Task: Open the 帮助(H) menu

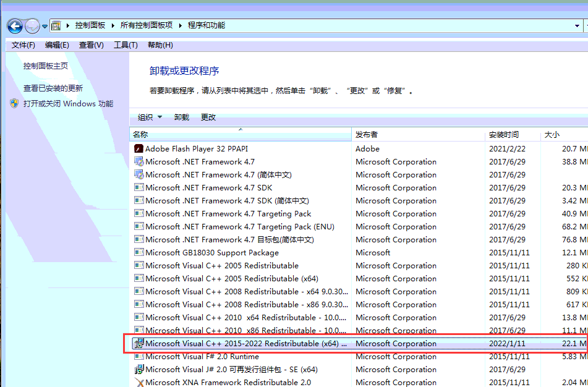Action: point(160,45)
